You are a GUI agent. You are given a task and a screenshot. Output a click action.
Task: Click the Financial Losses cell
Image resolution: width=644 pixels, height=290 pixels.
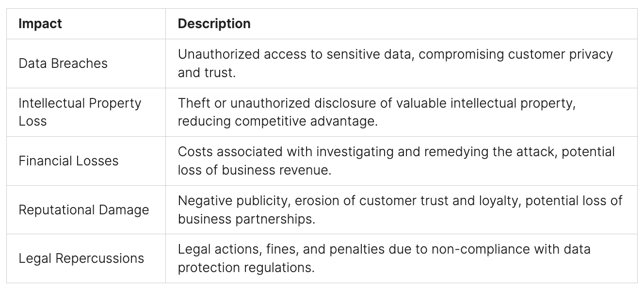point(68,161)
